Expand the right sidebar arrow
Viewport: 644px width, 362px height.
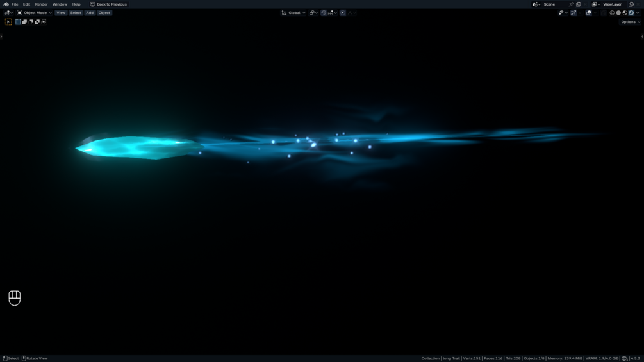click(642, 37)
